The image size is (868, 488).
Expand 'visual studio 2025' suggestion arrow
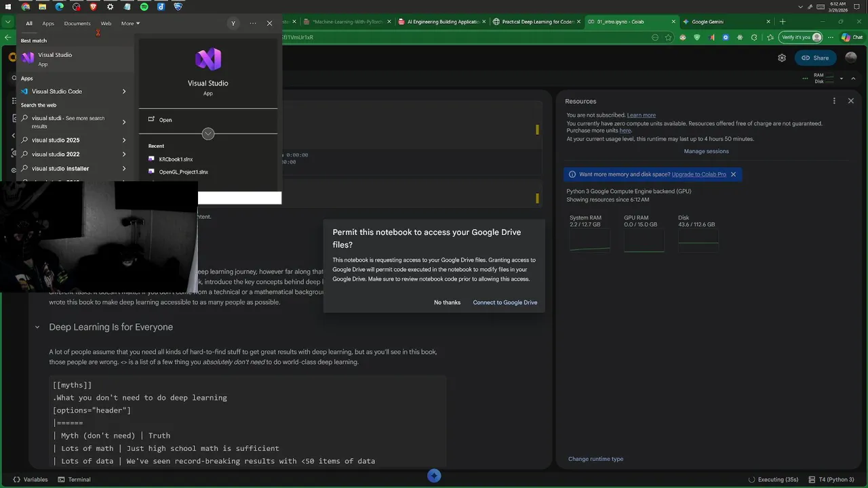(124, 140)
